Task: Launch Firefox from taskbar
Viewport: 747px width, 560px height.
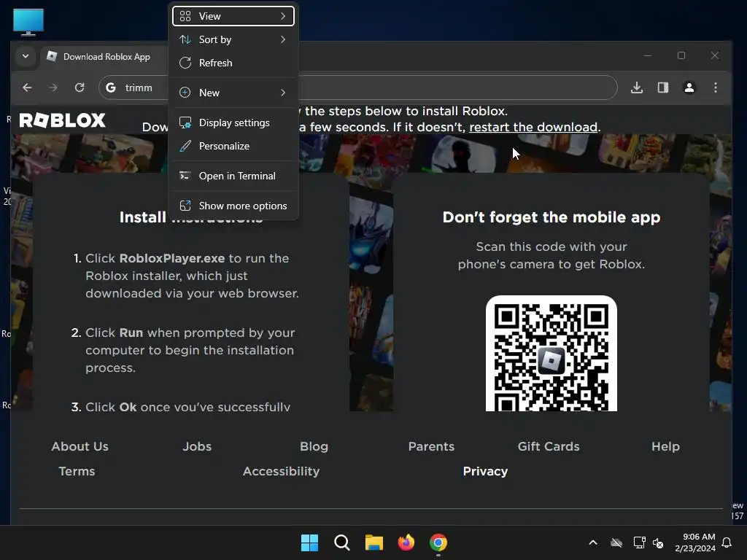Action: [406, 542]
